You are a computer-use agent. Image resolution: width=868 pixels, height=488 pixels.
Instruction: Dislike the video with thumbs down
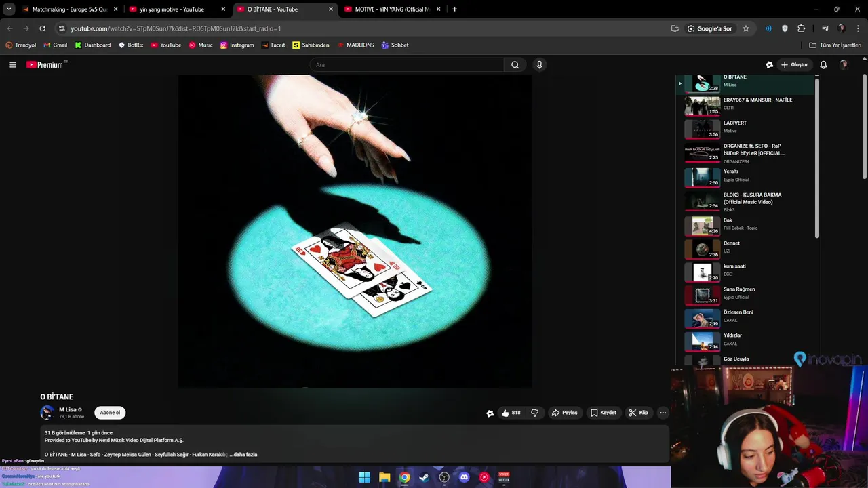[534, 413]
